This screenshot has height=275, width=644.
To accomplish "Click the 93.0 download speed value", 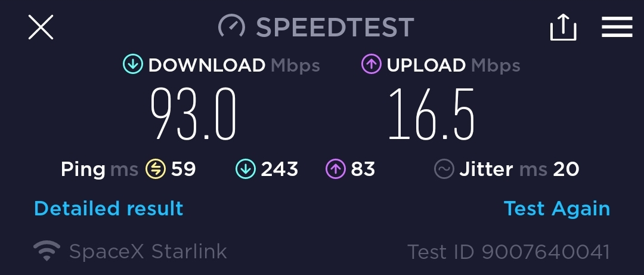I will (x=193, y=114).
